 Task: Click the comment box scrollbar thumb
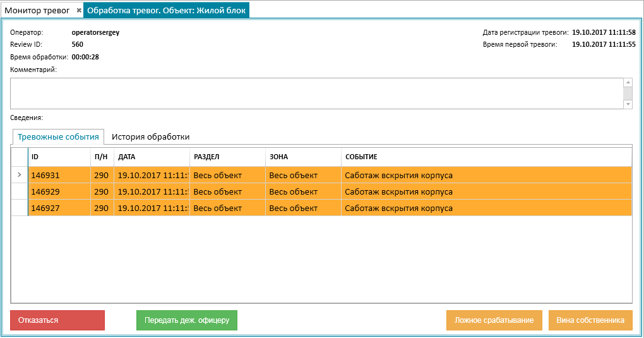[628, 94]
